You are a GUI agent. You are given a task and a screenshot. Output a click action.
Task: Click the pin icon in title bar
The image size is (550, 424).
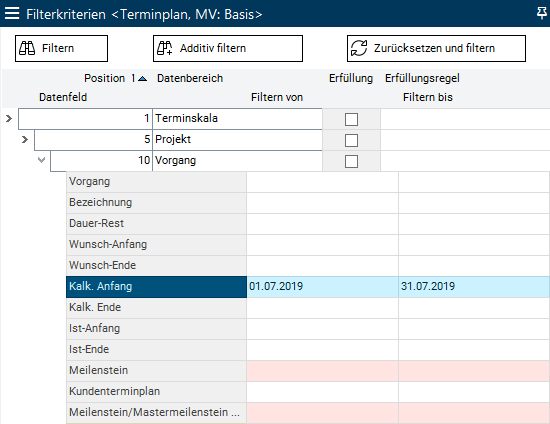[542, 13]
